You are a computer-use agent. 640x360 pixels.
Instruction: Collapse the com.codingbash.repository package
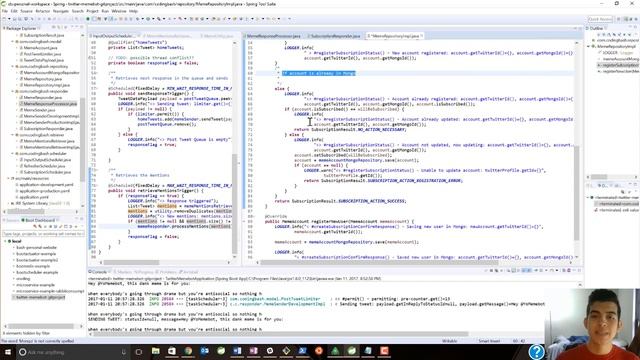tap(13, 66)
